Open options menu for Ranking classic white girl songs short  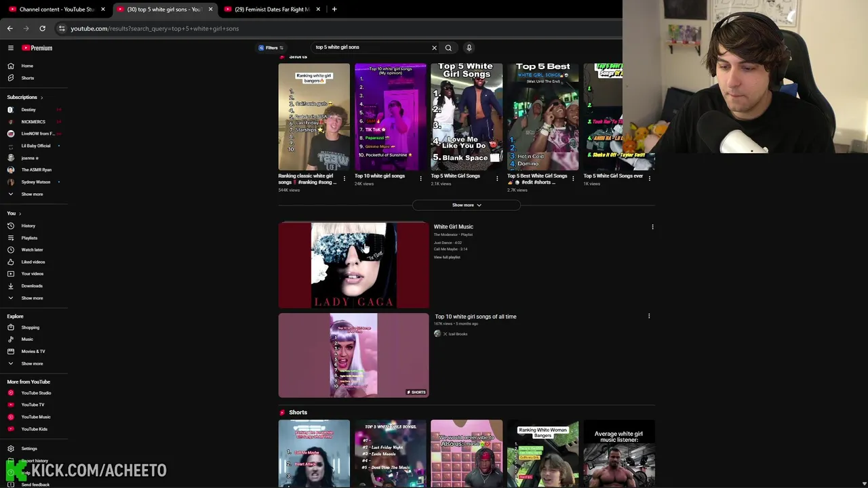pos(344,179)
